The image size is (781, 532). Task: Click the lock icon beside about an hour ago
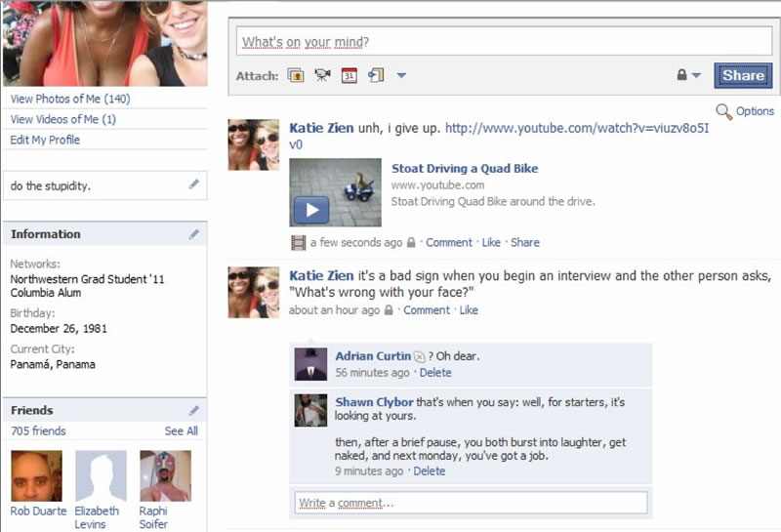click(x=389, y=310)
